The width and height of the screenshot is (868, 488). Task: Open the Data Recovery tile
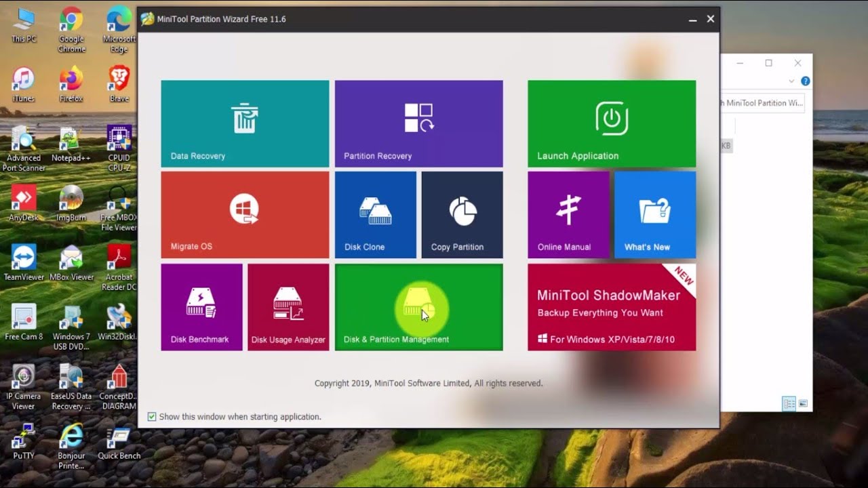coord(245,123)
